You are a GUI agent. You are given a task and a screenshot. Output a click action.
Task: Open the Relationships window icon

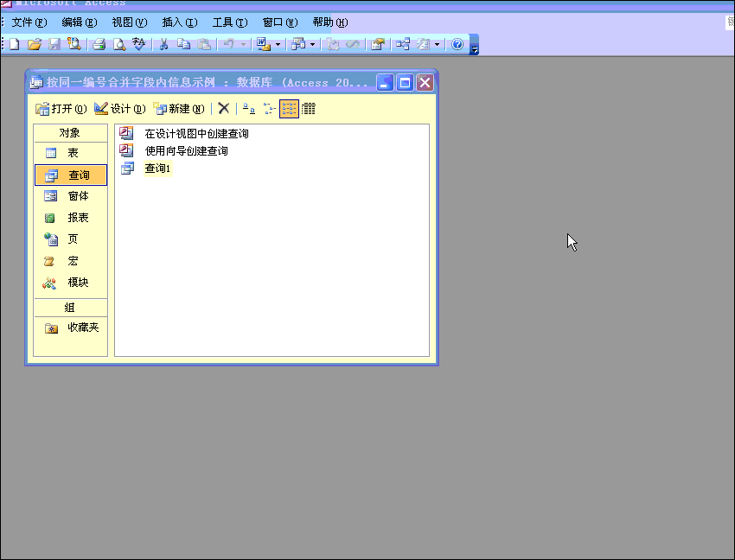403,45
